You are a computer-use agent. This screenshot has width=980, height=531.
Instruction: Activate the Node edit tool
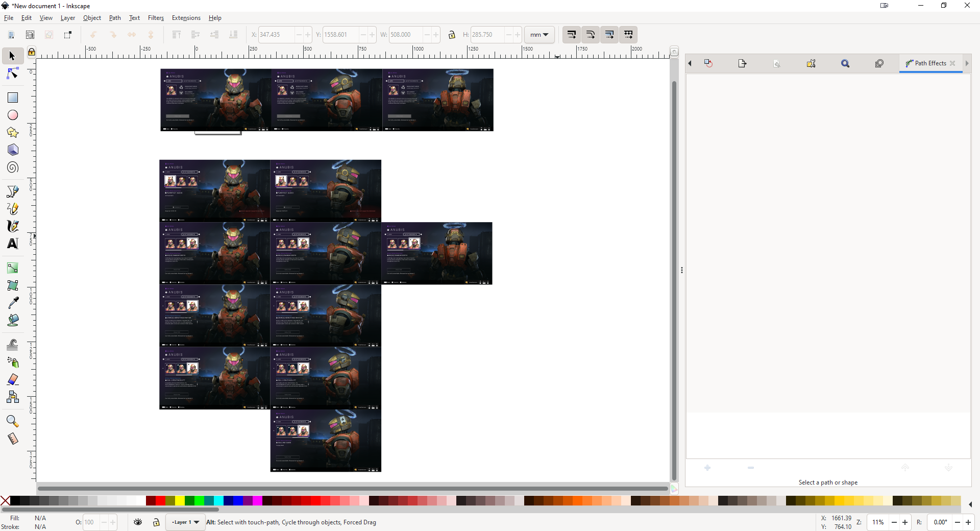coord(13,74)
